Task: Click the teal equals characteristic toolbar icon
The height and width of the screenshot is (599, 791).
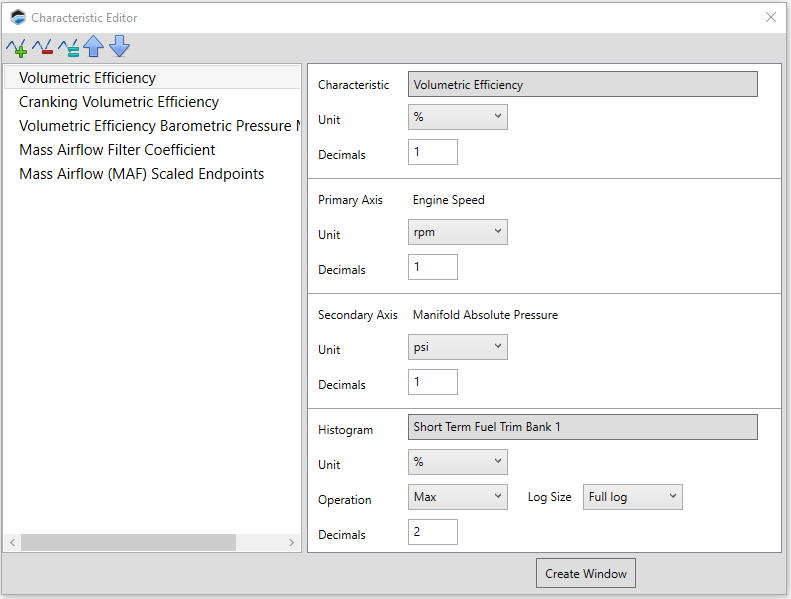Action: point(68,47)
